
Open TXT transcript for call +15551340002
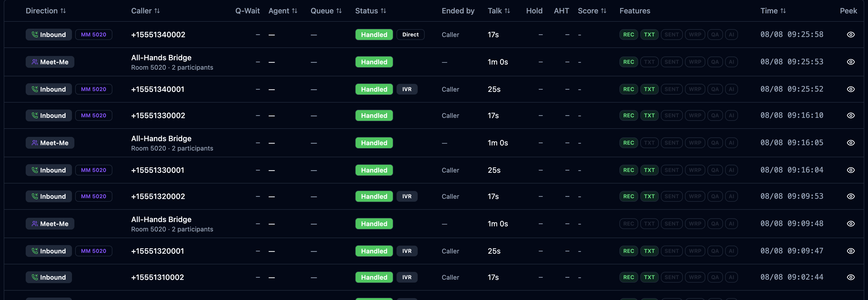coord(649,35)
